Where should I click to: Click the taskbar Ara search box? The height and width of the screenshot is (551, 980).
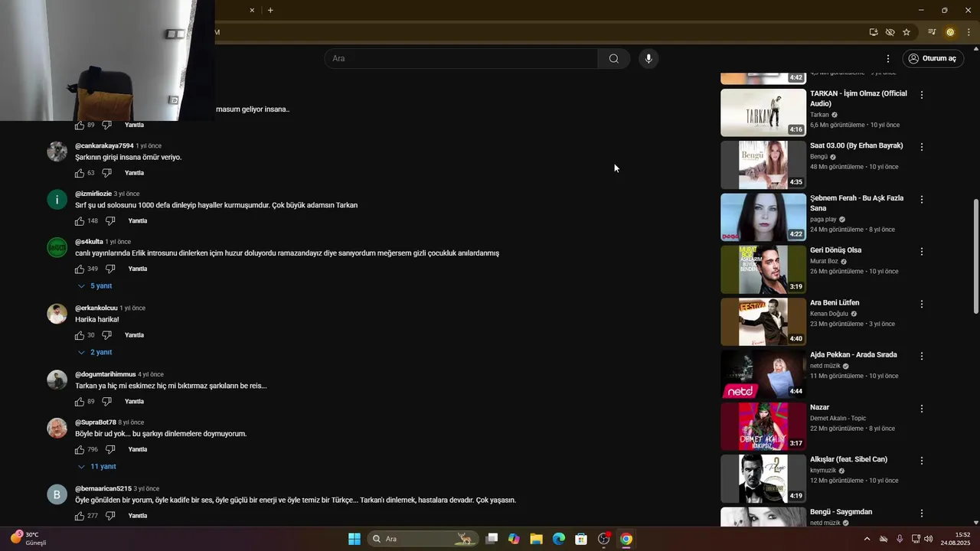423,539
